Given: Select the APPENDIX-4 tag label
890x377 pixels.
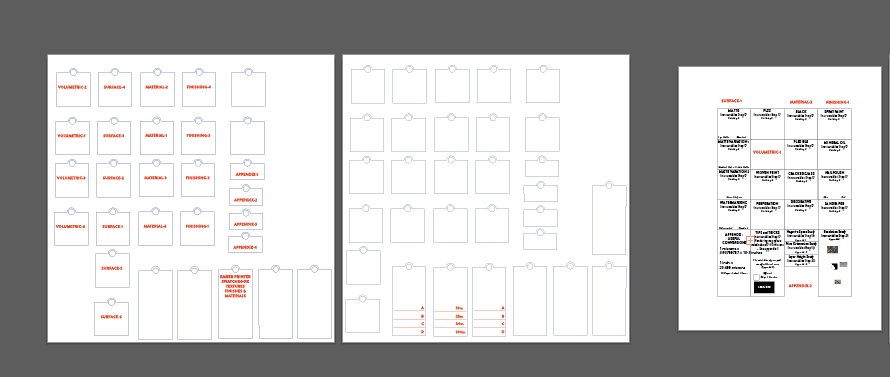Looking at the screenshot, I should (245, 248).
